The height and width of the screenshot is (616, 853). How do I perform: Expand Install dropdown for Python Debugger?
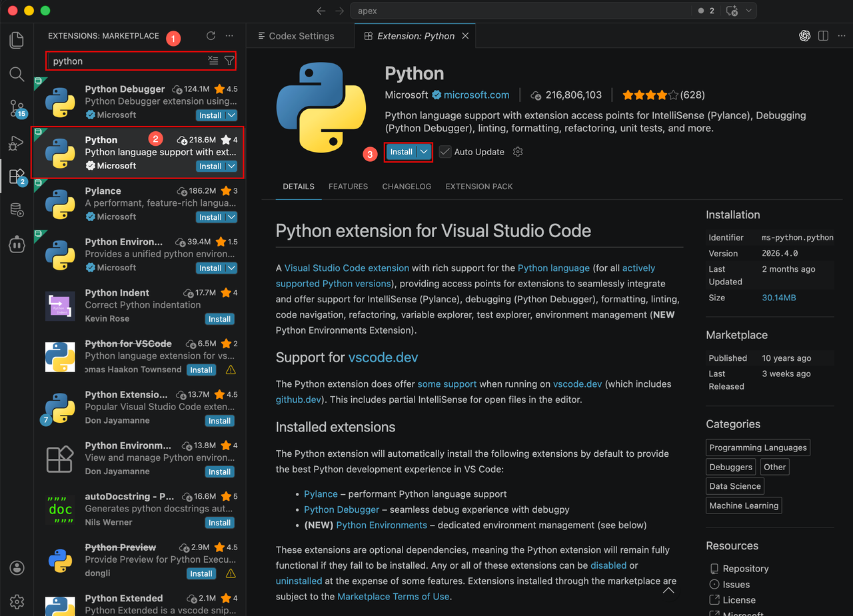tap(231, 115)
